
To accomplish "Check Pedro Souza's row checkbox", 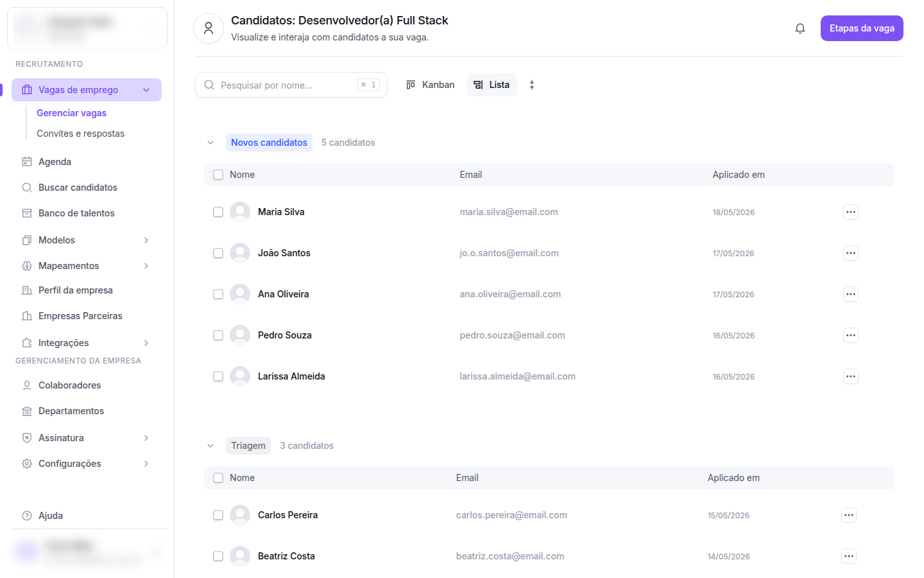I will tap(218, 335).
